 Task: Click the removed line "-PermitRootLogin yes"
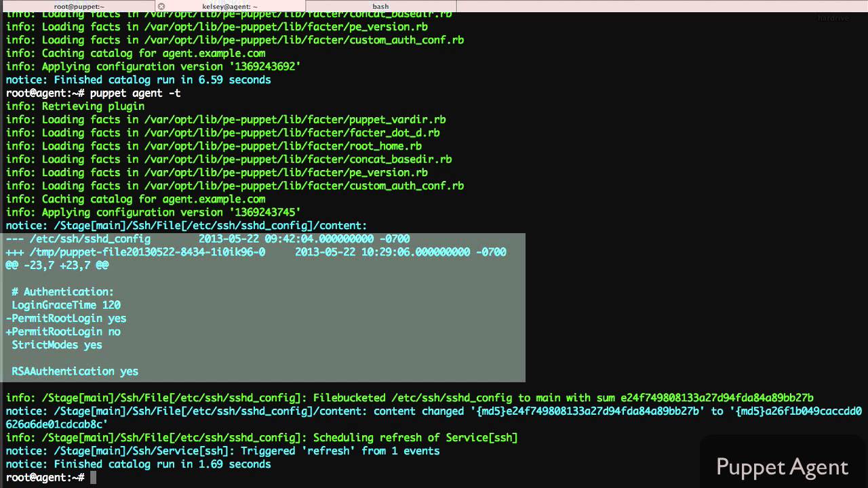[x=66, y=319]
